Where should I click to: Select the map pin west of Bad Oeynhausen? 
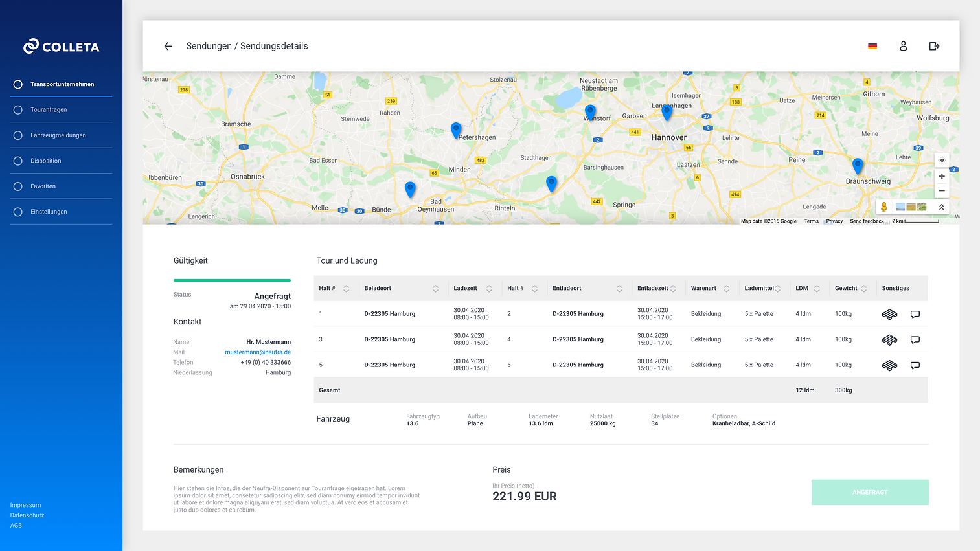click(410, 189)
